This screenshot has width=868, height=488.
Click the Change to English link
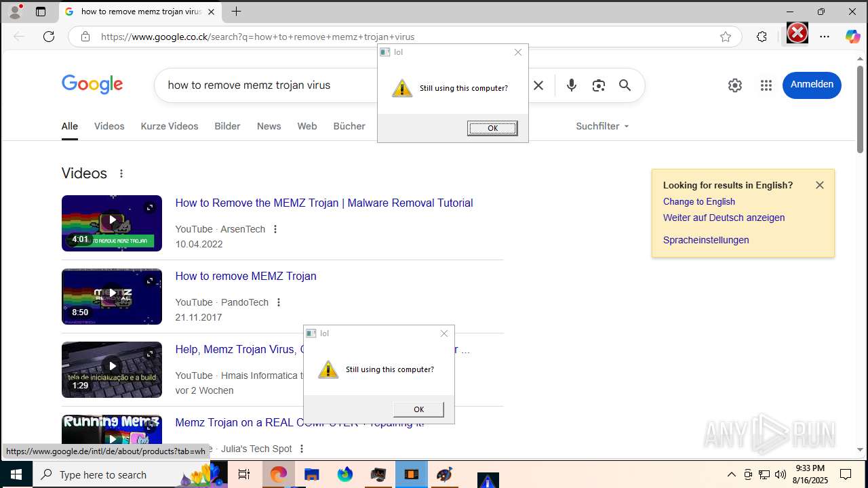point(699,201)
